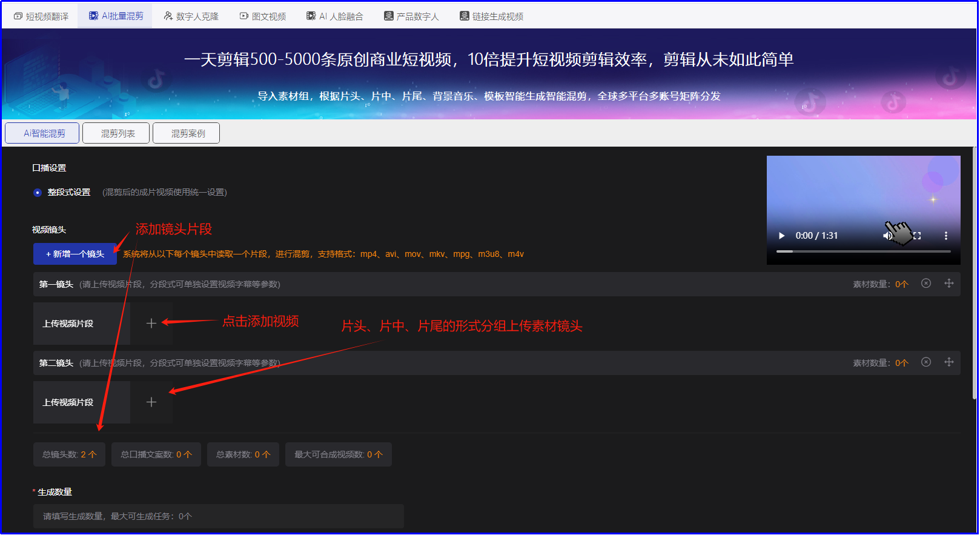The width and height of the screenshot is (980, 535).
Task: Switch to the 混剪列表 tab
Action: [116, 133]
